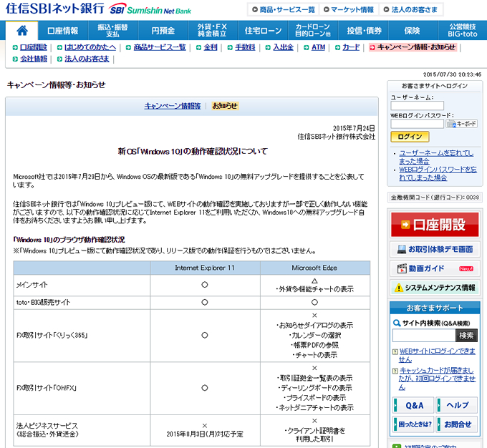The height and width of the screenshot is (448, 487).
Task: Open the 振込・振替 支払 tab
Action: (x=113, y=31)
